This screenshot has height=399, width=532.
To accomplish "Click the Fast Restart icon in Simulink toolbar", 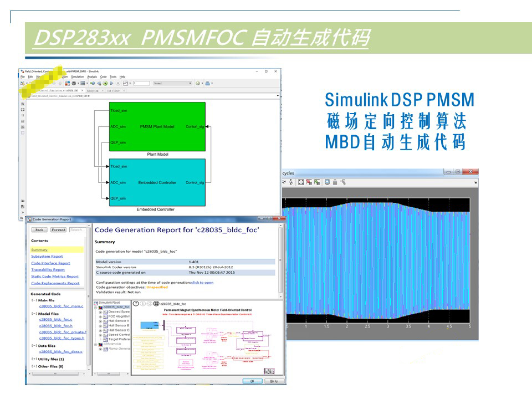I will click(93, 83).
